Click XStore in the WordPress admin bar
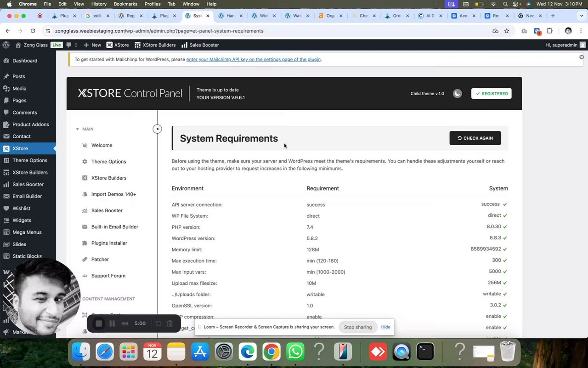The image size is (588, 368). tap(118, 45)
